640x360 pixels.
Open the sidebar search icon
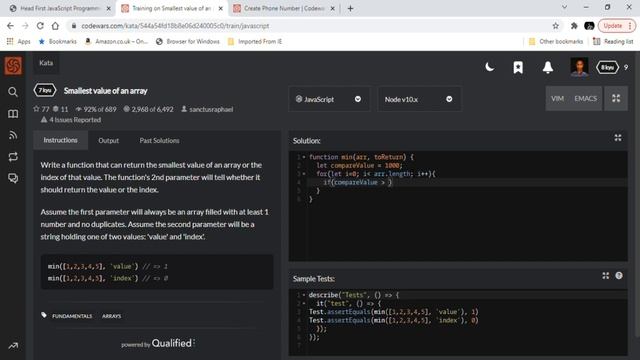coord(13,92)
